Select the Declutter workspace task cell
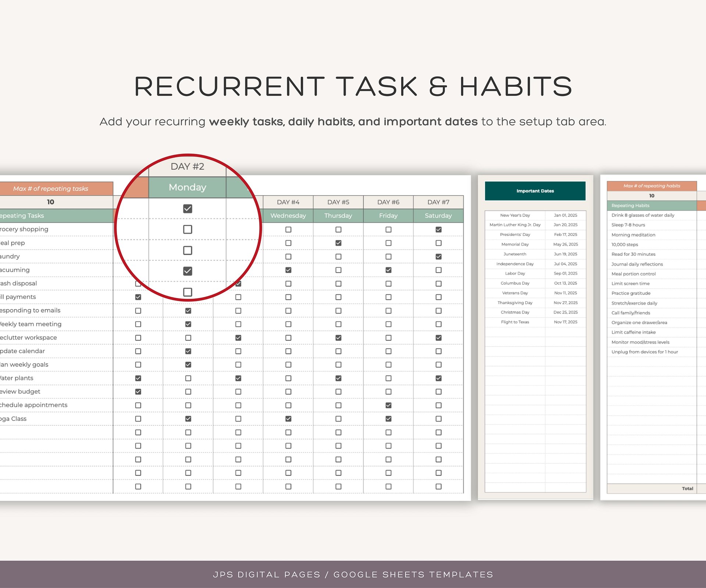This screenshot has height=588, width=706. pos(56,338)
